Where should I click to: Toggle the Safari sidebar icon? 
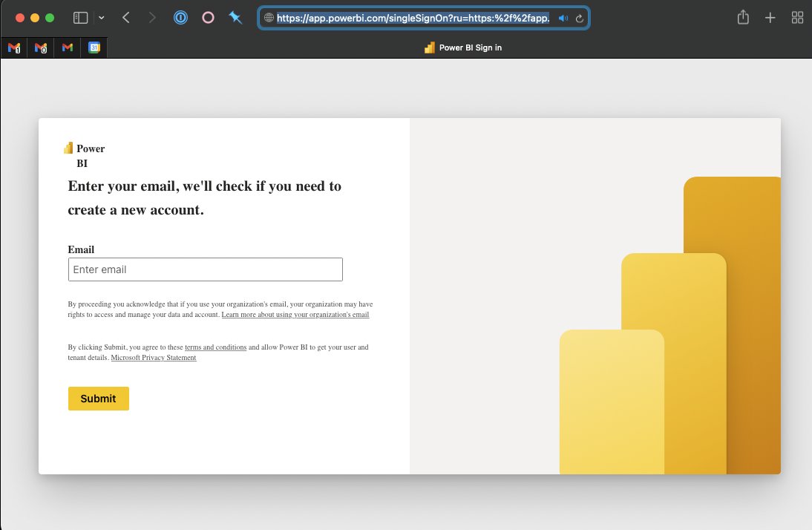80,18
